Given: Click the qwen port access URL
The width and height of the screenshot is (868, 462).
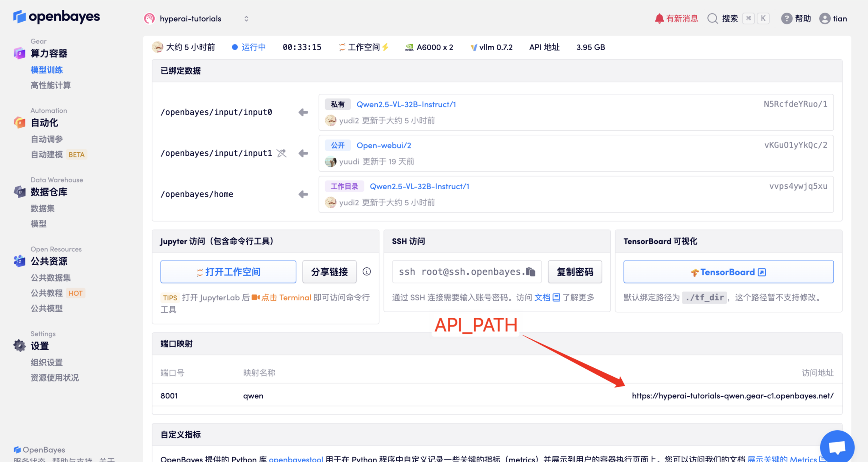Looking at the screenshot, I should tap(732, 396).
